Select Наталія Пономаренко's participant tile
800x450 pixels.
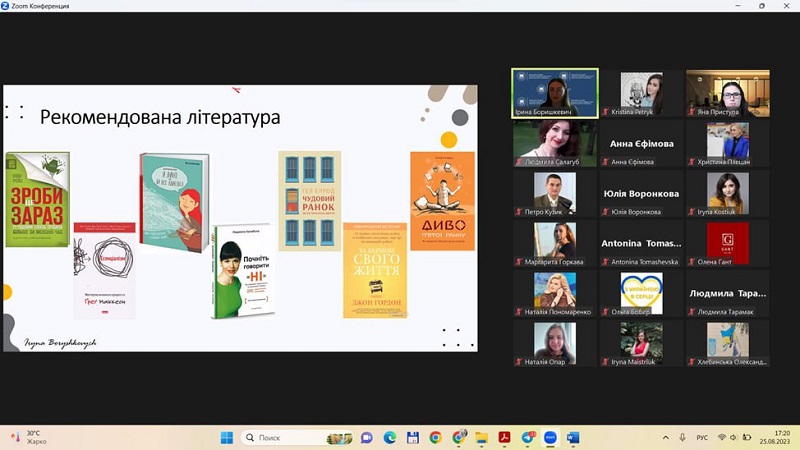pos(555,293)
